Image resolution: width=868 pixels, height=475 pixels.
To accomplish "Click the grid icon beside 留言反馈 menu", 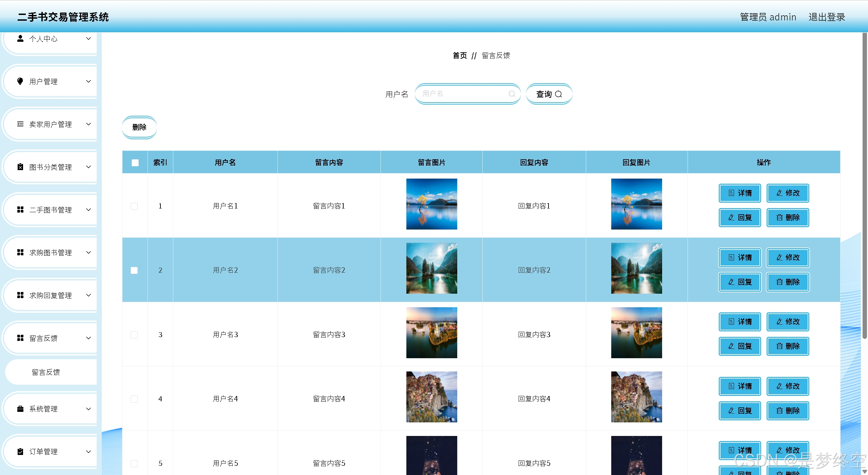I will click(20, 338).
